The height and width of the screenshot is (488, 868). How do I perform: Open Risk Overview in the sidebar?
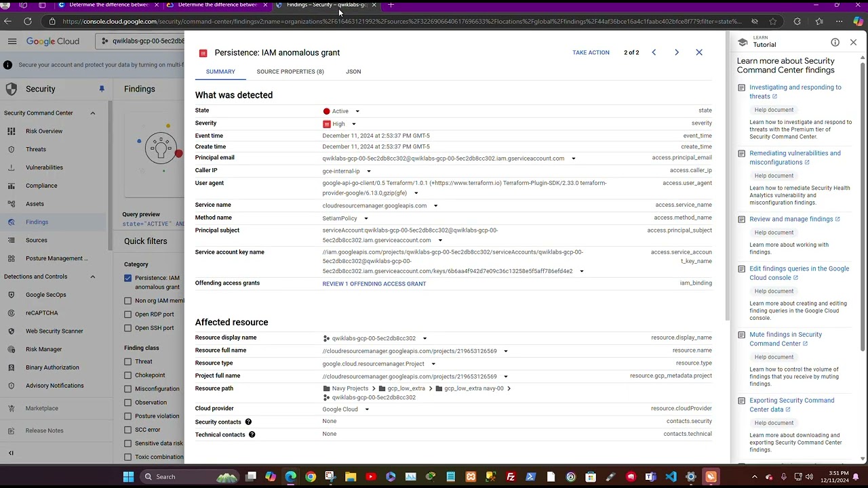44,131
